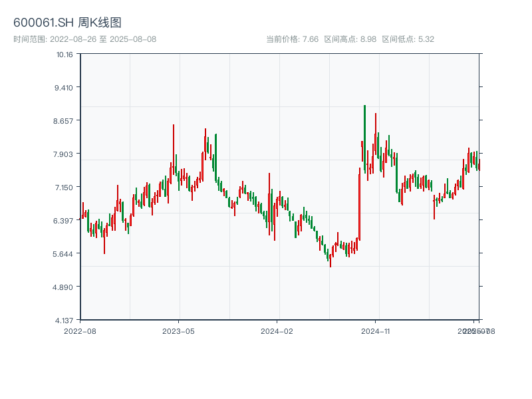Click the range low 5.32 label
The width and height of the screenshot is (532, 399).
(x=408, y=39)
